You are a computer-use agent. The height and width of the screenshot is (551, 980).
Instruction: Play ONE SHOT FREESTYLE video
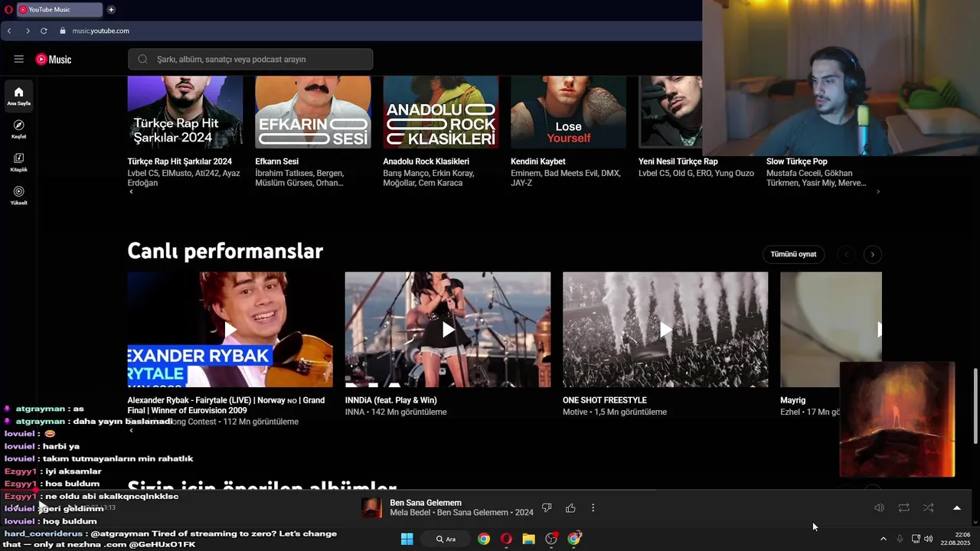point(665,330)
